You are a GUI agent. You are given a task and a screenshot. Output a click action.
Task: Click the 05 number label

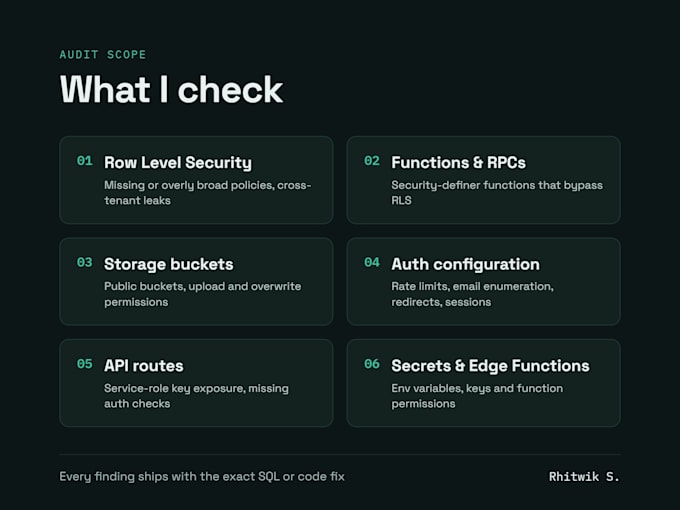(x=85, y=364)
